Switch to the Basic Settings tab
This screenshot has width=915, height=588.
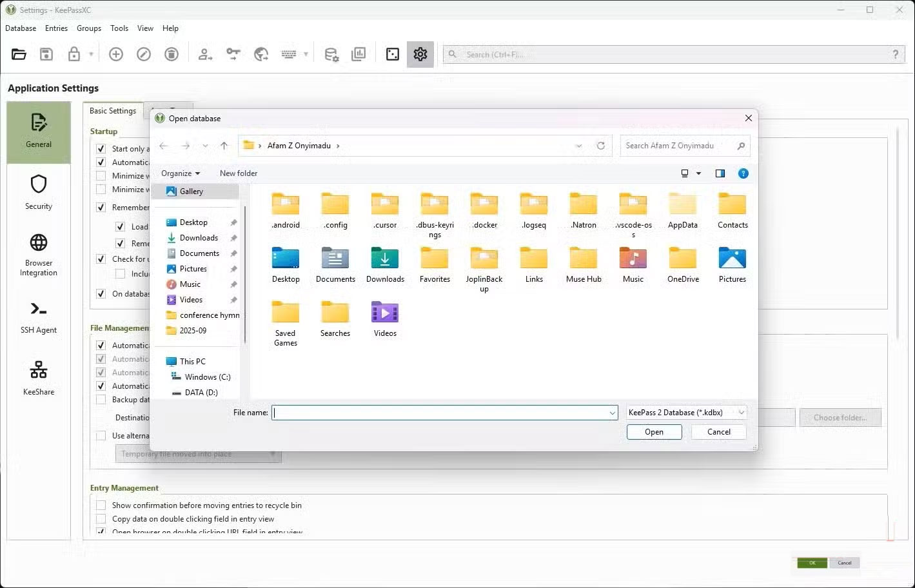[113, 110]
